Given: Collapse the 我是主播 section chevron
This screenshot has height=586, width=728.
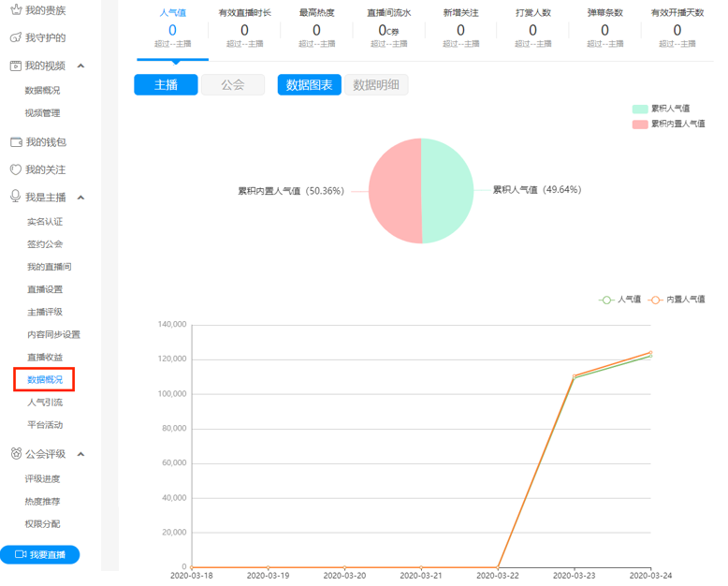Looking at the screenshot, I should pos(80,198).
